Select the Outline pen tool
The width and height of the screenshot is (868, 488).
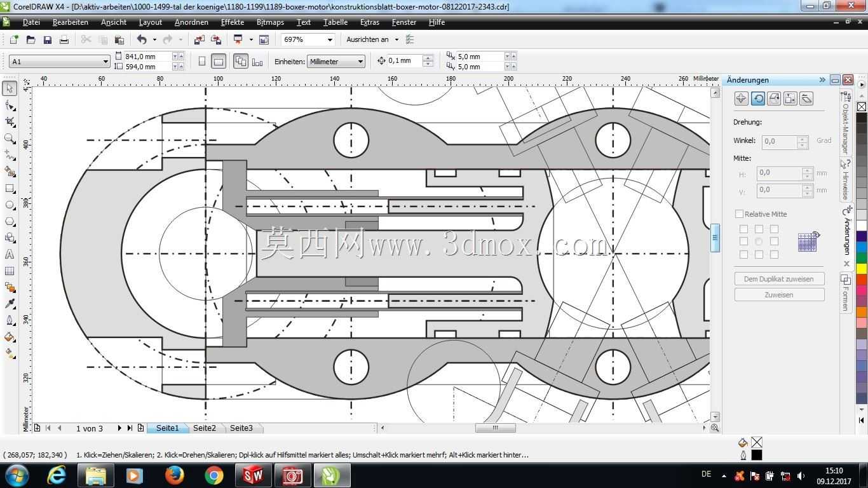pyautogui.click(x=10, y=320)
